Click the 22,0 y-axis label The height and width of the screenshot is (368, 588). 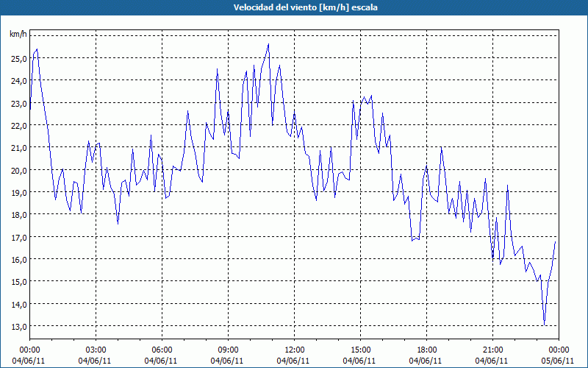point(20,125)
